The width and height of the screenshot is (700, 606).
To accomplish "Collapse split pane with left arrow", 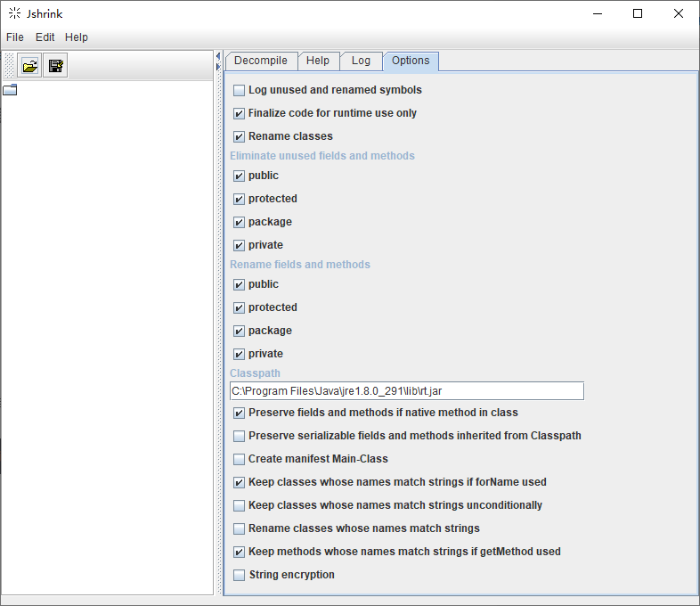I will click(218, 56).
